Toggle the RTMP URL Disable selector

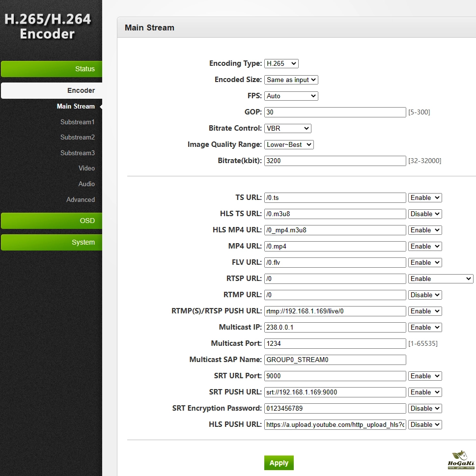point(424,295)
